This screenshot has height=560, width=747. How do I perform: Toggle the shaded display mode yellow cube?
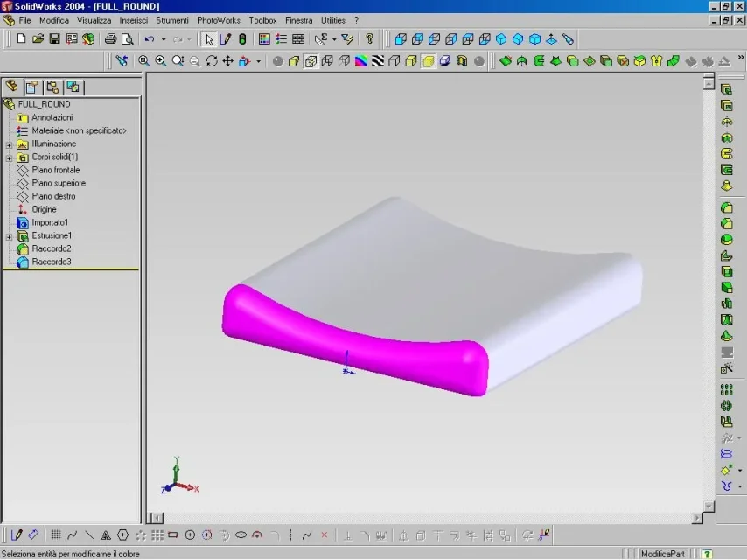click(x=429, y=61)
